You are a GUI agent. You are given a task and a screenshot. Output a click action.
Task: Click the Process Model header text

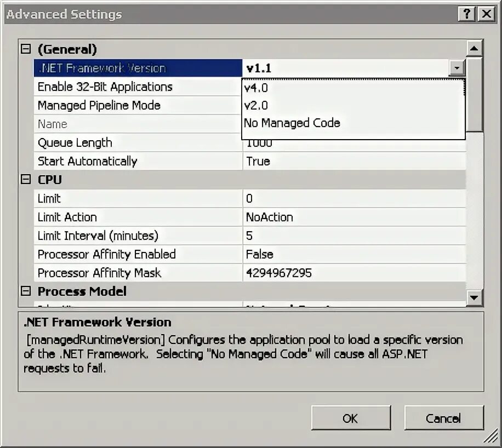[82, 291]
